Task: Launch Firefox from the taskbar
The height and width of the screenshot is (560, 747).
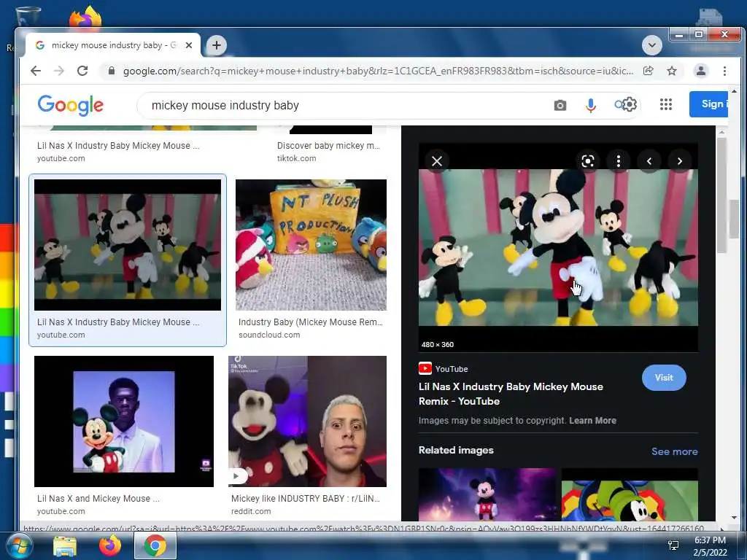Action: click(110, 545)
